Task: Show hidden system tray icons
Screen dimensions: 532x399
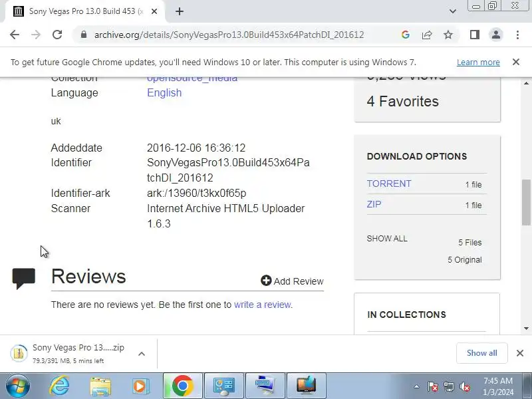Action: [417, 386]
